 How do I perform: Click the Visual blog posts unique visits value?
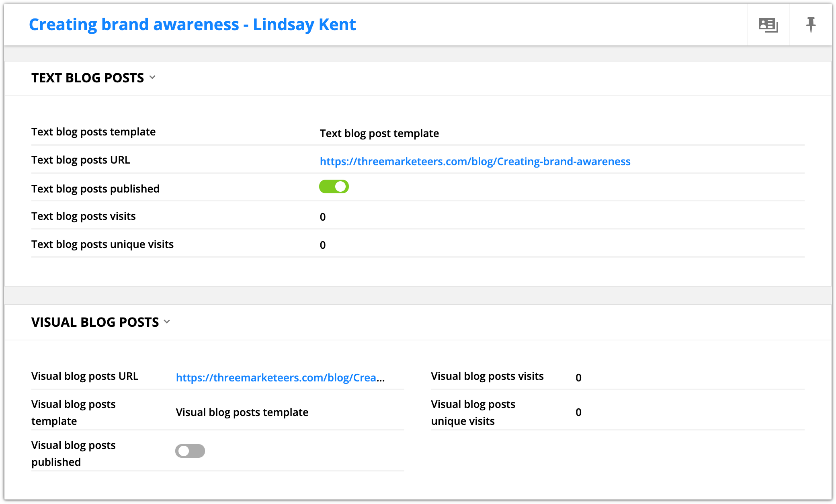click(x=578, y=412)
